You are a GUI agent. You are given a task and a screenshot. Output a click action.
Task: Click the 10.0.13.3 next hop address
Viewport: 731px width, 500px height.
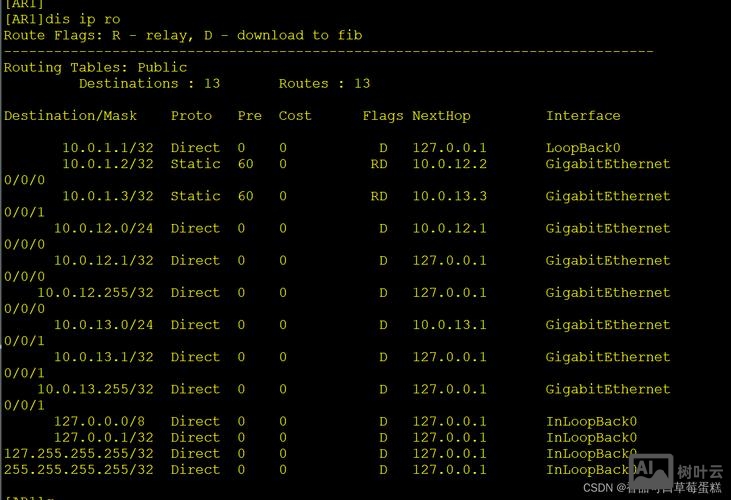[x=450, y=196]
